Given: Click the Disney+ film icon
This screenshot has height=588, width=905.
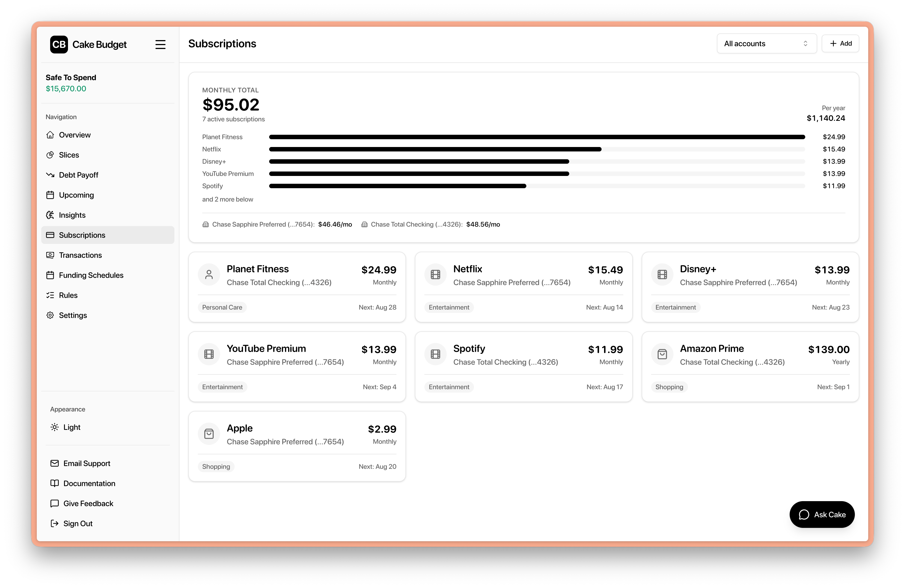Looking at the screenshot, I should coord(662,275).
